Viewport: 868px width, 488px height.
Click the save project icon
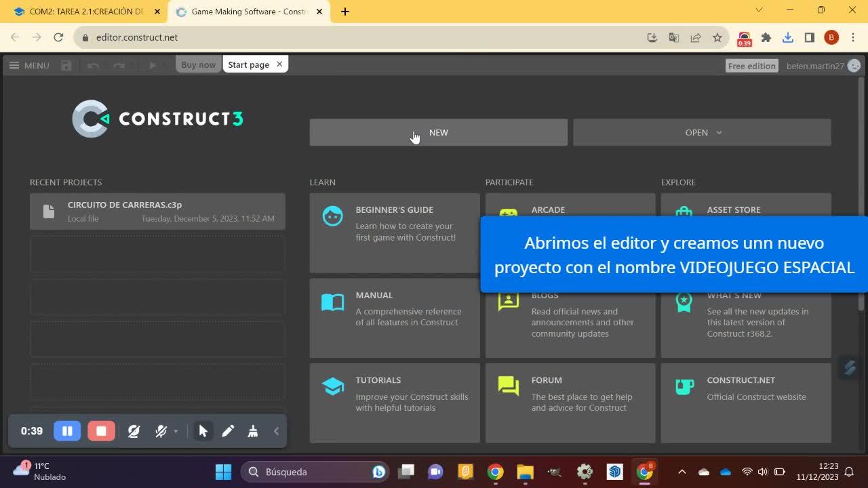[66, 65]
